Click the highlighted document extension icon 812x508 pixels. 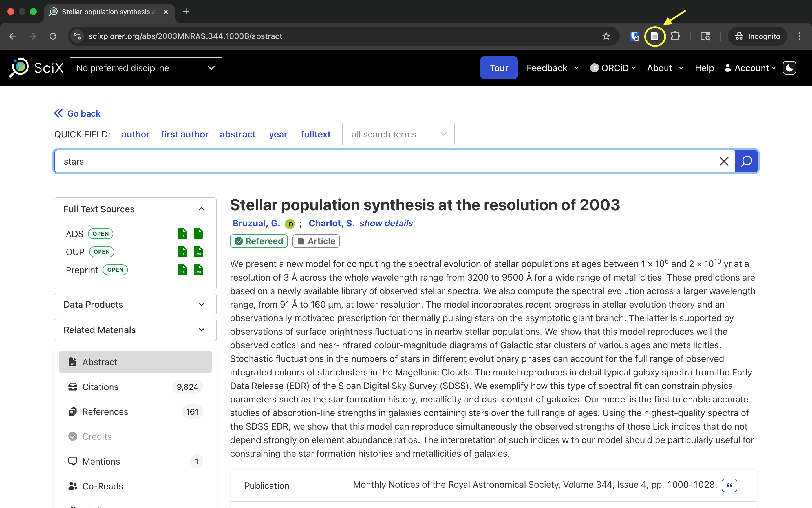pyautogui.click(x=655, y=36)
